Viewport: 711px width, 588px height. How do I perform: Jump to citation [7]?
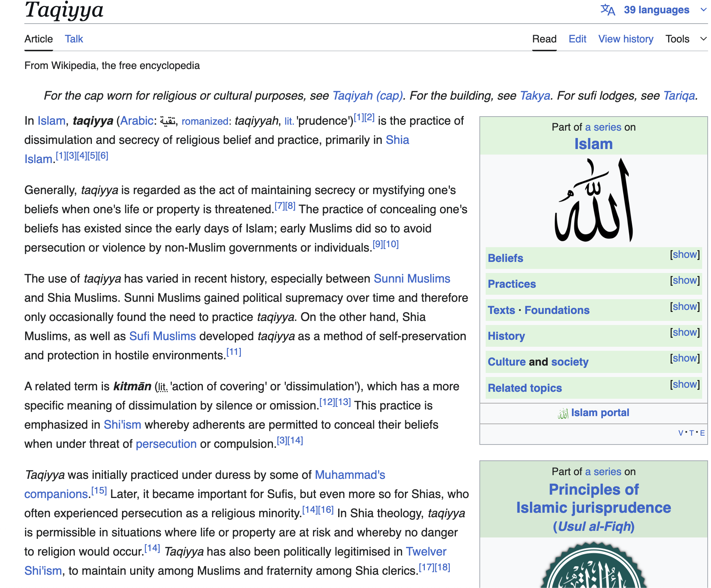[x=280, y=206]
